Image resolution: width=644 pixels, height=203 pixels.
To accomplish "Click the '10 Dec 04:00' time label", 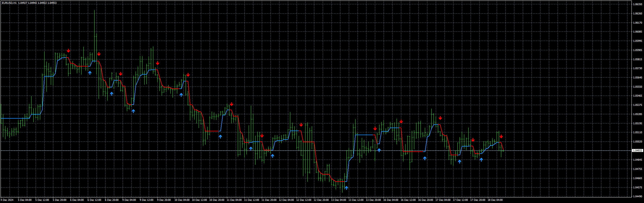I will coord(182,200).
